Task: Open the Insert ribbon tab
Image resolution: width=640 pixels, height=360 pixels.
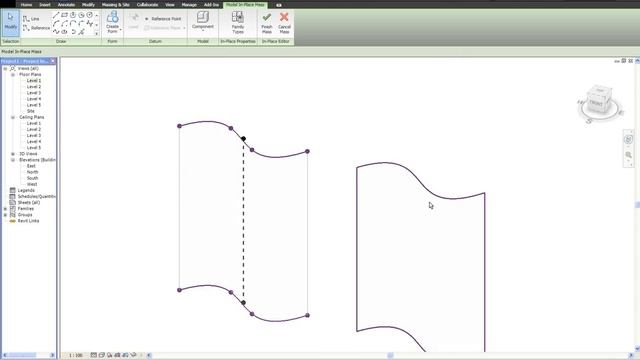Action: click(44, 5)
